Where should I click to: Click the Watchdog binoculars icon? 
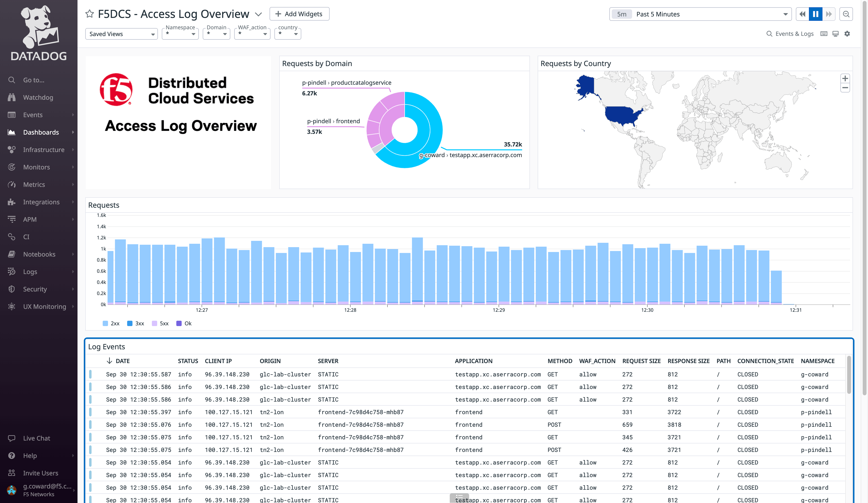pos(12,98)
